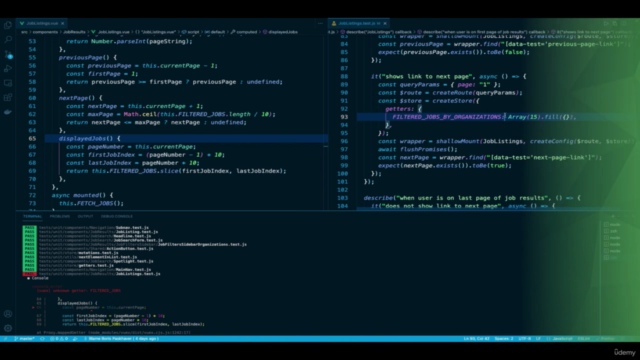Click 'LF' end of line setting
The image size is (640, 360).
[x=538, y=339]
